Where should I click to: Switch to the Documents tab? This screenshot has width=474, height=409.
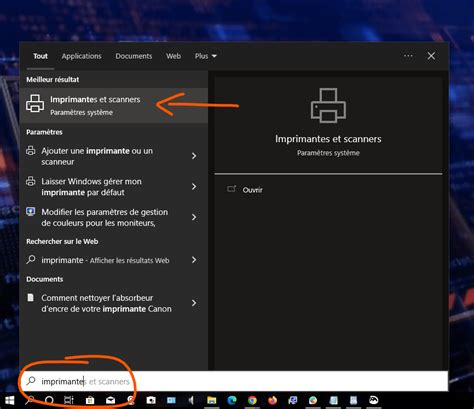(134, 56)
